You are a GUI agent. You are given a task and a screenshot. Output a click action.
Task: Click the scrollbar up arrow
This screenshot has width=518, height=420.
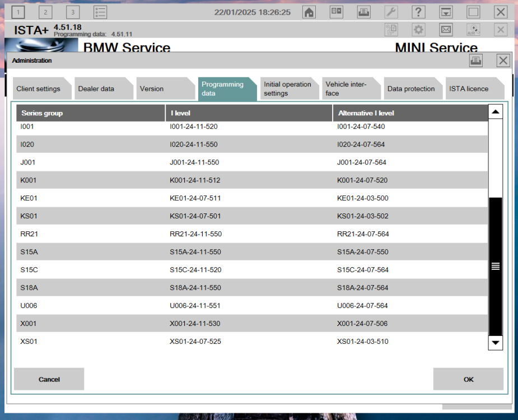pyautogui.click(x=496, y=112)
